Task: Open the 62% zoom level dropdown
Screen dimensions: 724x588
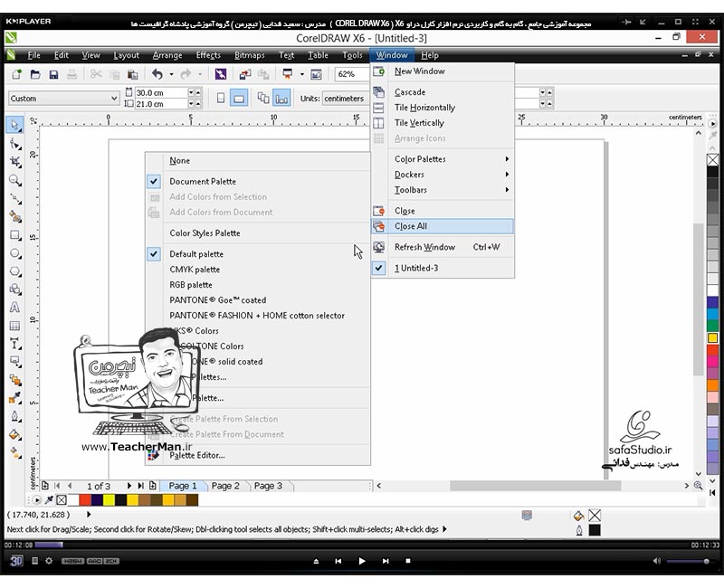Action: pos(352,74)
